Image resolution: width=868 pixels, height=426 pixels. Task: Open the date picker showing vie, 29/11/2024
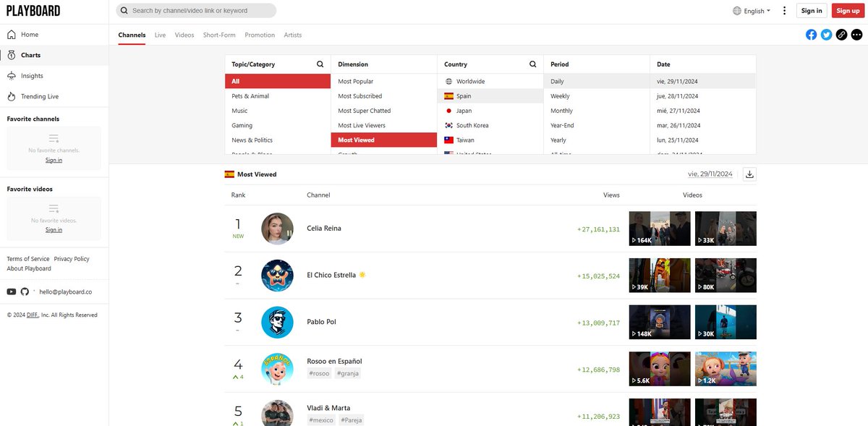point(710,174)
